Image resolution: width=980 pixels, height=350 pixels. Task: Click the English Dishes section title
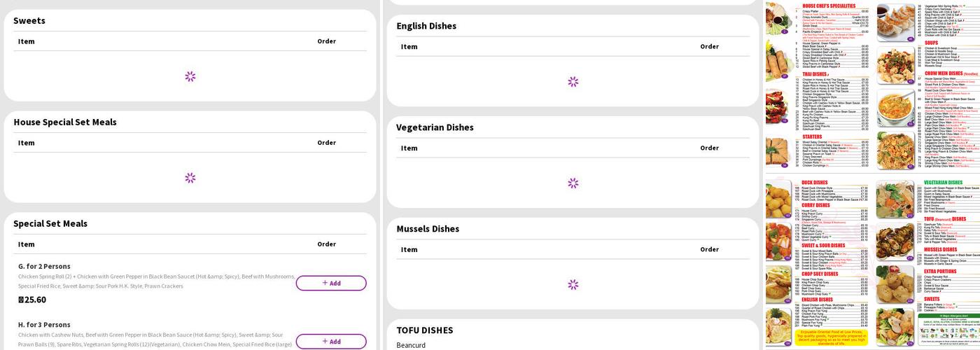(426, 26)
